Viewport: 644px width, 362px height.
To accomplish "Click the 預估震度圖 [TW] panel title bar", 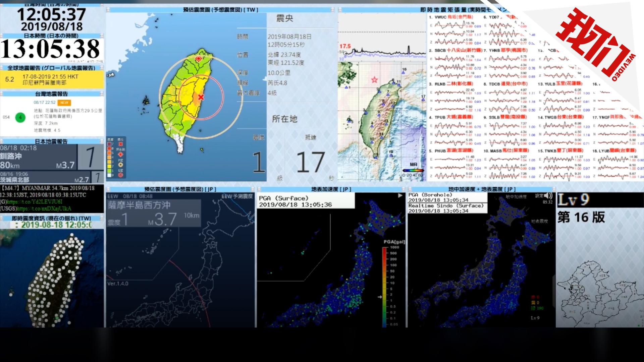I will pos(220,10).
